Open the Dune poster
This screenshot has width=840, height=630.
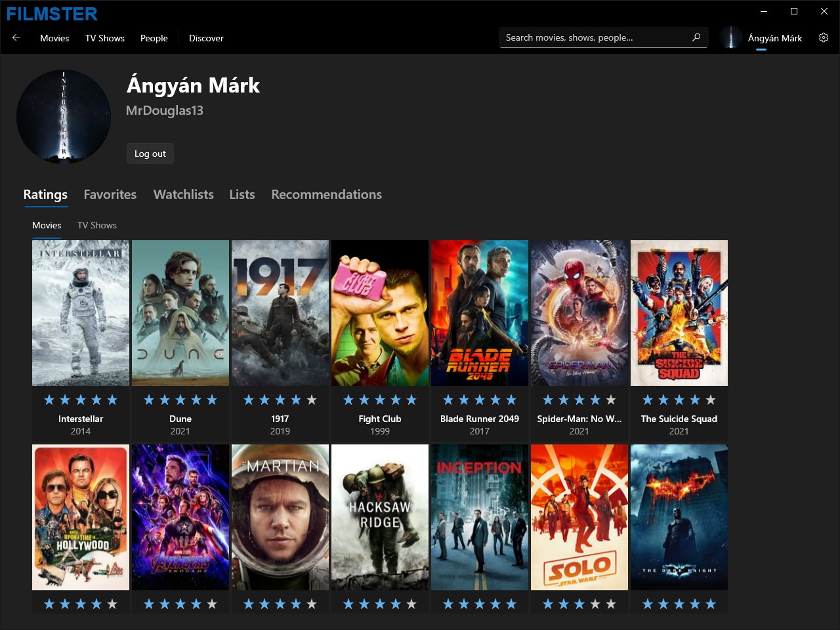(x=180, y=313)
